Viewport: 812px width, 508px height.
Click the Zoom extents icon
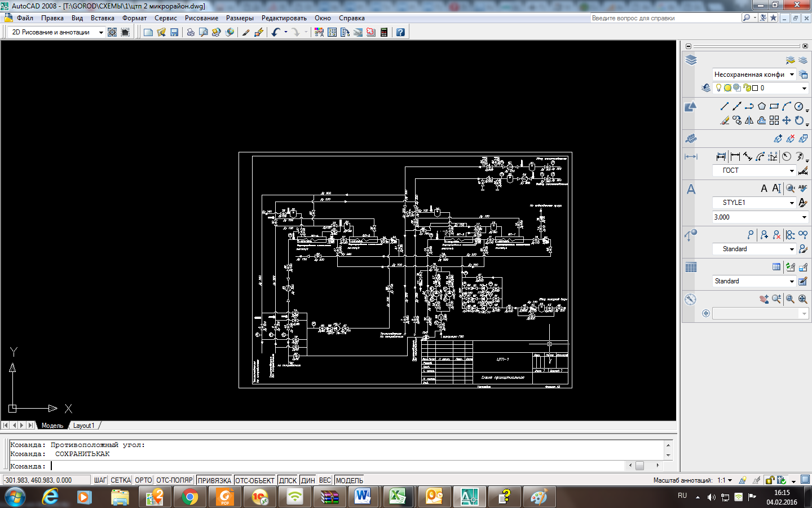pos(802,299)
